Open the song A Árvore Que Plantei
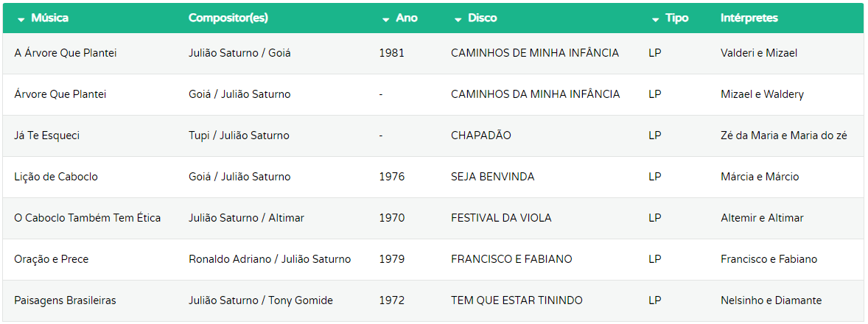 (x=66, y=53)
